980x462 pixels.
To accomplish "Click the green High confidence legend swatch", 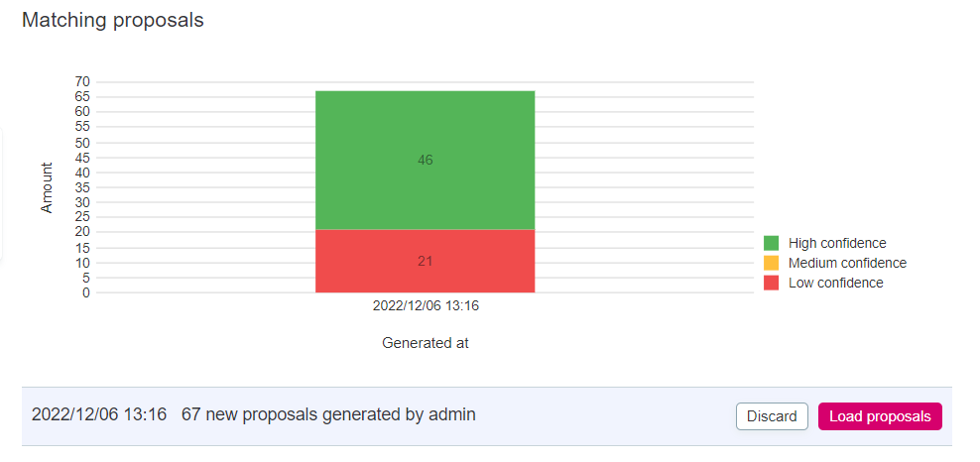I will click(x=771, y=243).
